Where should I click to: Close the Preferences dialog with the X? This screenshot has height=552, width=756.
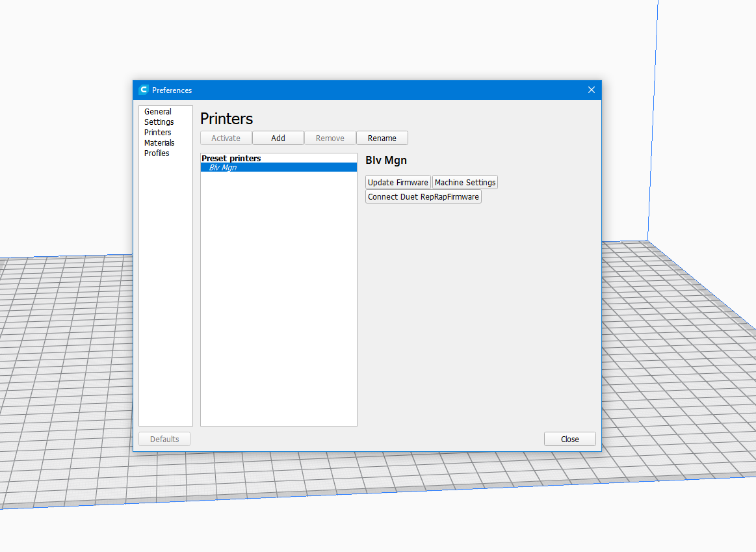tap(591, 90)
